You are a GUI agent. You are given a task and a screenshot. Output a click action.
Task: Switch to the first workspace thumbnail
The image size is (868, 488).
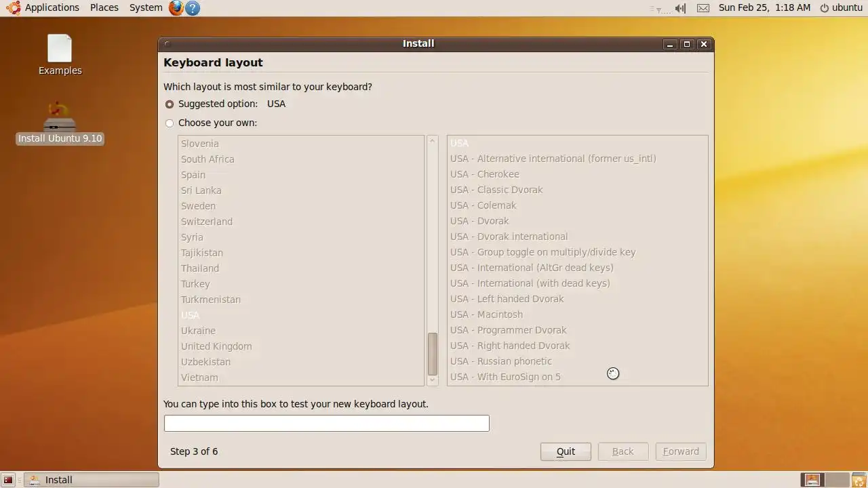click(812, 480)
